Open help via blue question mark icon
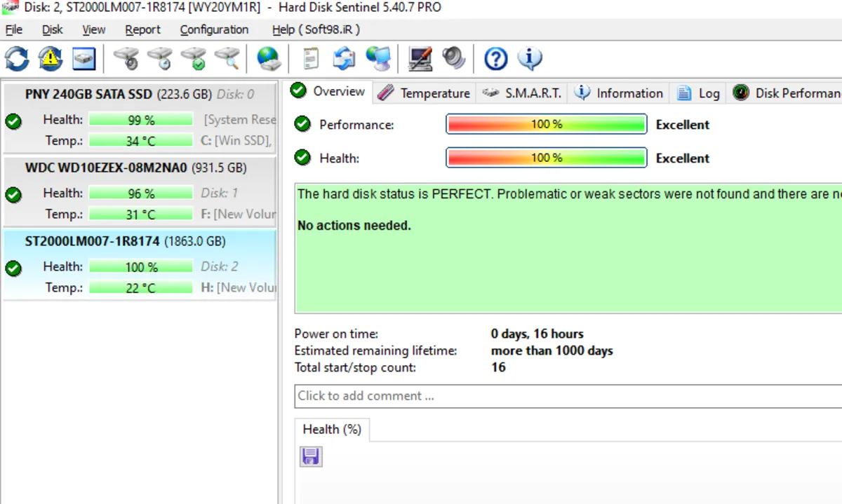 coord(495,58)
